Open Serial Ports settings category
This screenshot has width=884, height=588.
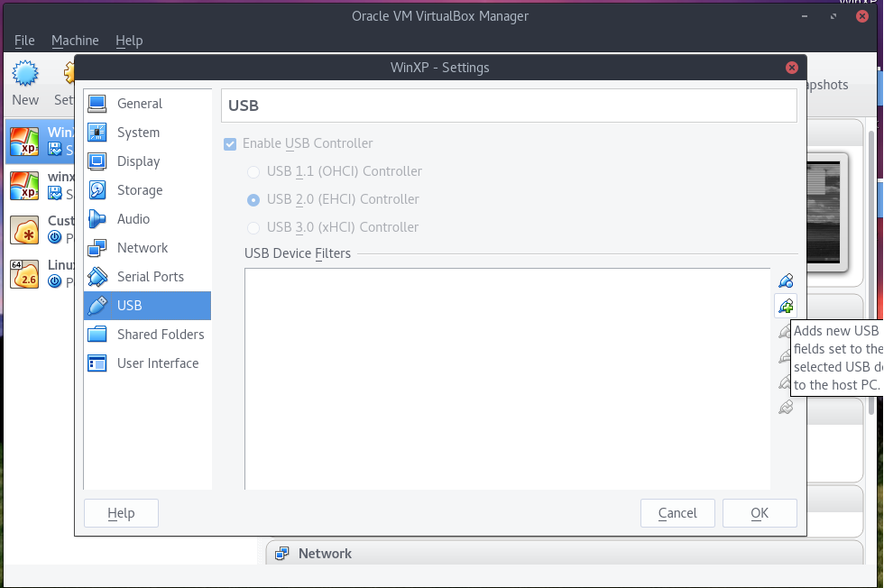coord(147,277)
